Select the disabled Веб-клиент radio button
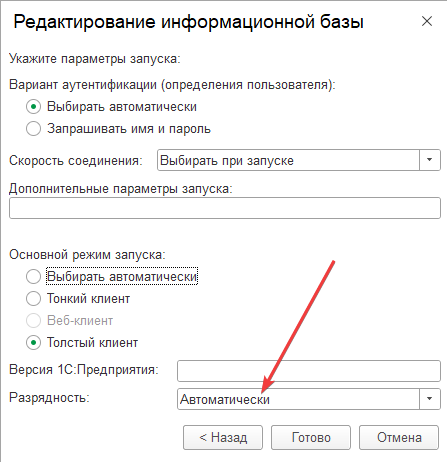447x462 pixels. click(x=33, y=321)
